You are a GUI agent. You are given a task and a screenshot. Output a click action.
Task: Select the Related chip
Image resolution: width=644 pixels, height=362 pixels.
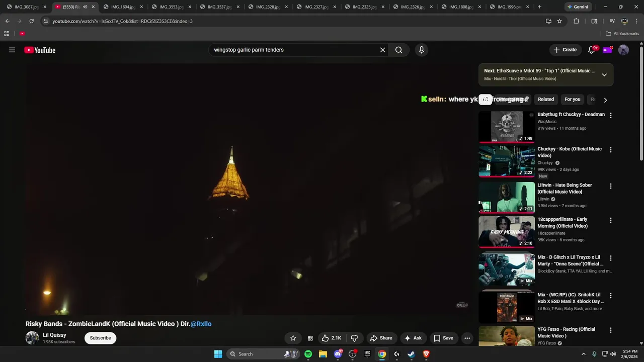546,100
